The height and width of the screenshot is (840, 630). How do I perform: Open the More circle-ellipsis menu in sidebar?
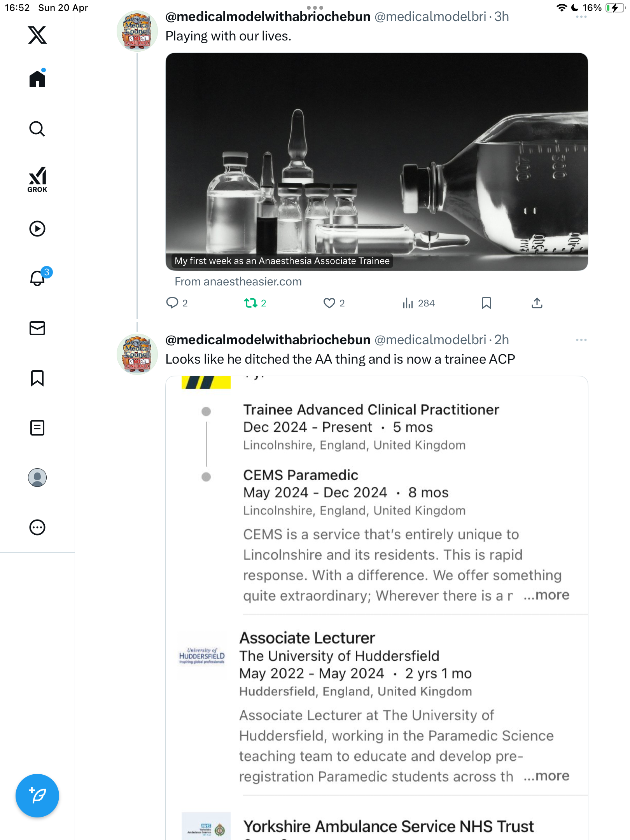coord(37,527)
